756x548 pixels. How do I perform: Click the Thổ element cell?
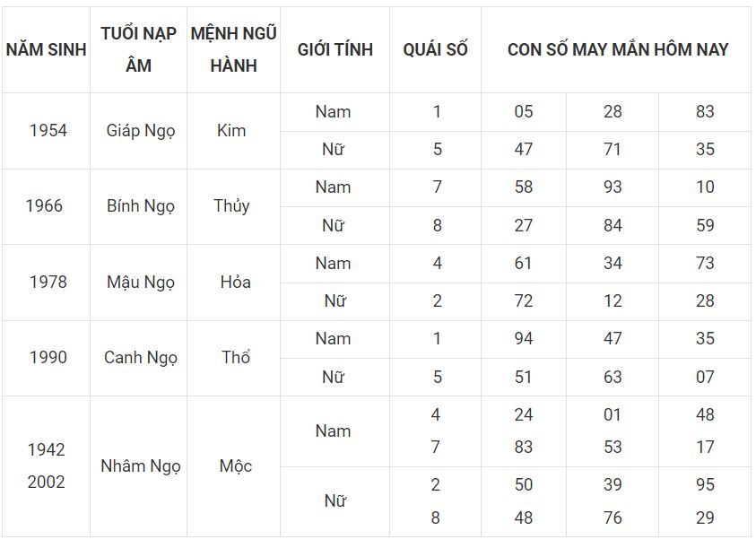235,358
